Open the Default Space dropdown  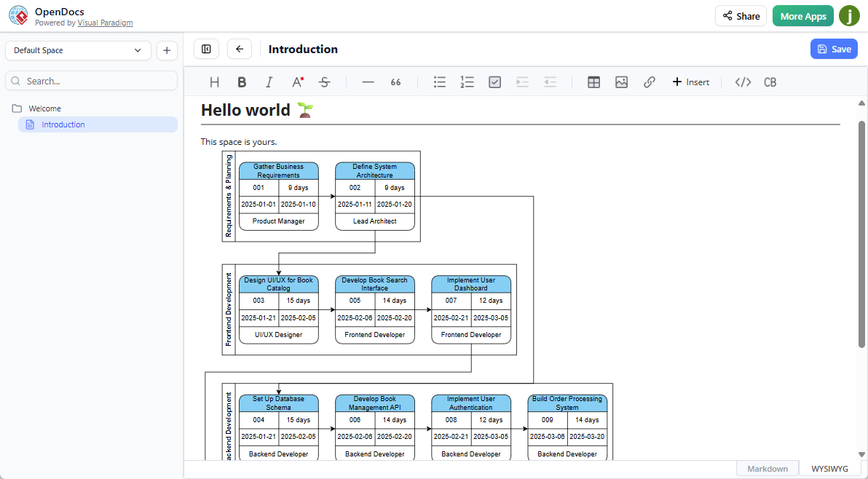tap(78, 50)
